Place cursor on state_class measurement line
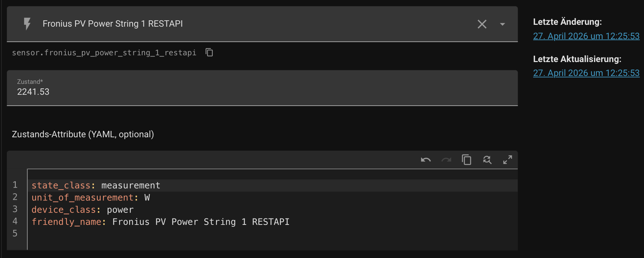The width and height of the screenshot is (644, 258). click(x=272, y=185)
